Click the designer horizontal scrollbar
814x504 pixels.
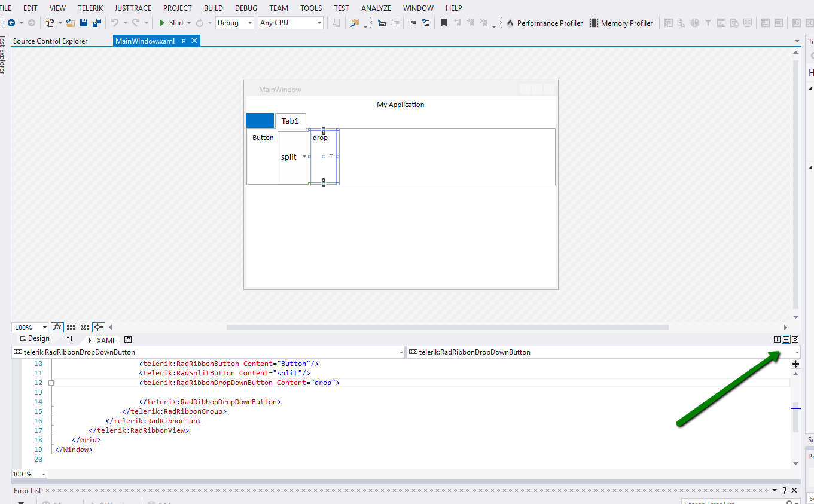(x=447, y=327)
